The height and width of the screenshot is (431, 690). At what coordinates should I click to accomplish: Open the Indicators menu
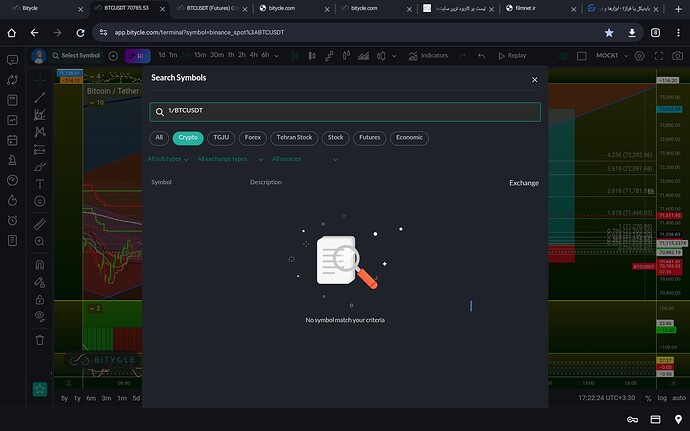coord(428,55)
